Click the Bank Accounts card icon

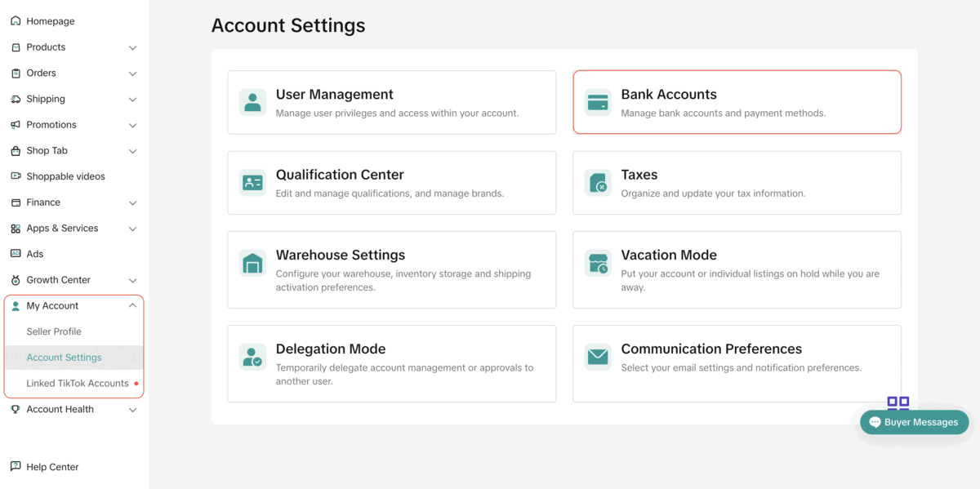click(x=598, y=102)
